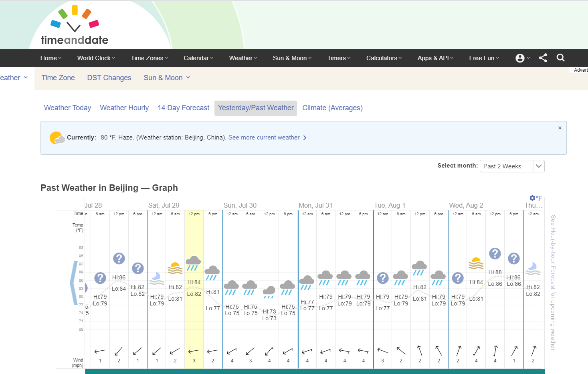Open the Apps & API menu
This screenshot has width=588, height=374.
pyautogui.click(x=435, y=58)
